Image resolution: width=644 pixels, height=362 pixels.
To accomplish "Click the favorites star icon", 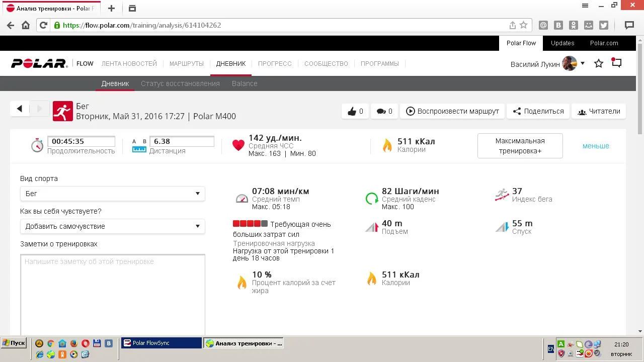I will (x=598, y=63).
